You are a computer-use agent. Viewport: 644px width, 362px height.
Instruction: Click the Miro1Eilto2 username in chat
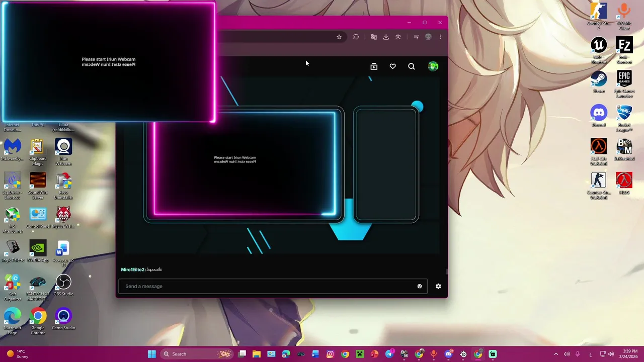133,269
